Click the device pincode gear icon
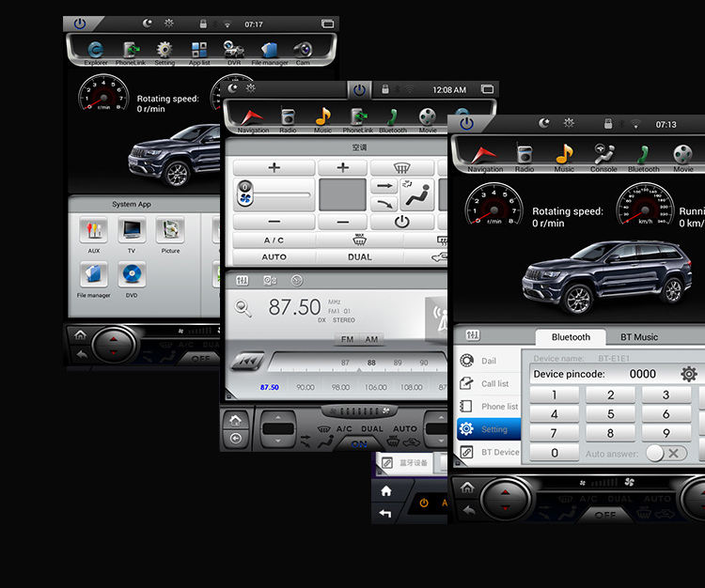Viewport: 705px width, 588px height. point(689,374)
